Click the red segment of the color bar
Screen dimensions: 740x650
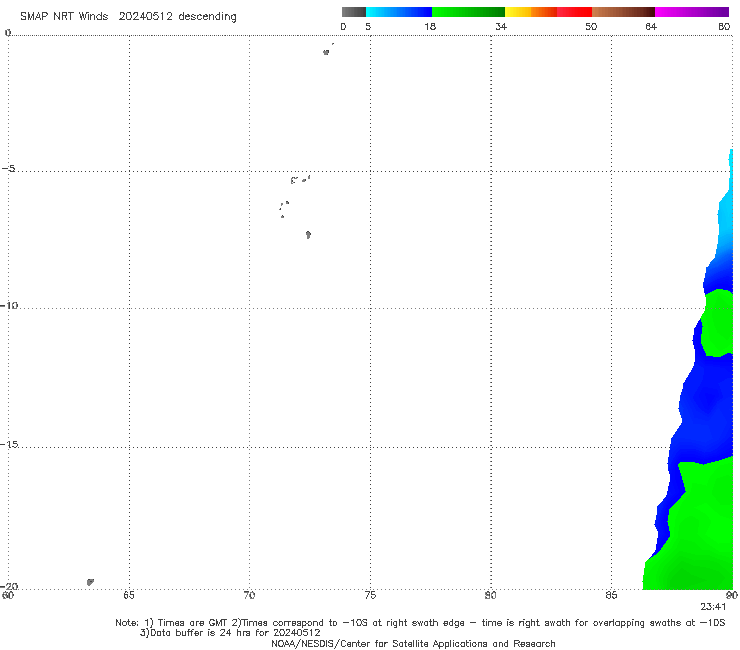coord(574,12)
